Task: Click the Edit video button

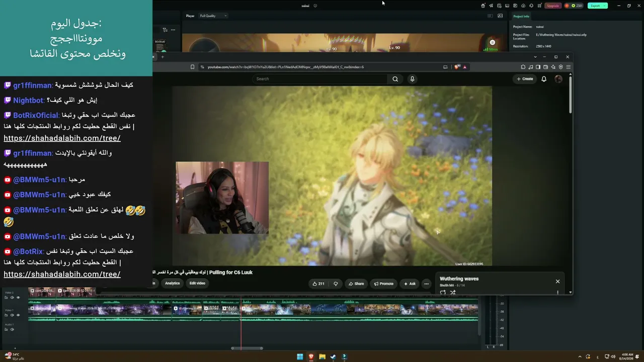Action: (x=197, y=283)
